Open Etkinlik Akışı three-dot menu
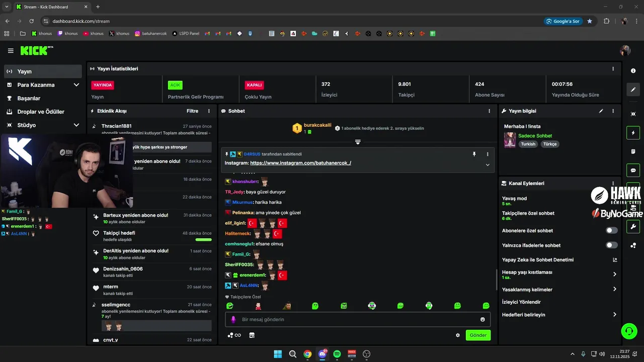644x362 pixels. (x=209, y=111)
